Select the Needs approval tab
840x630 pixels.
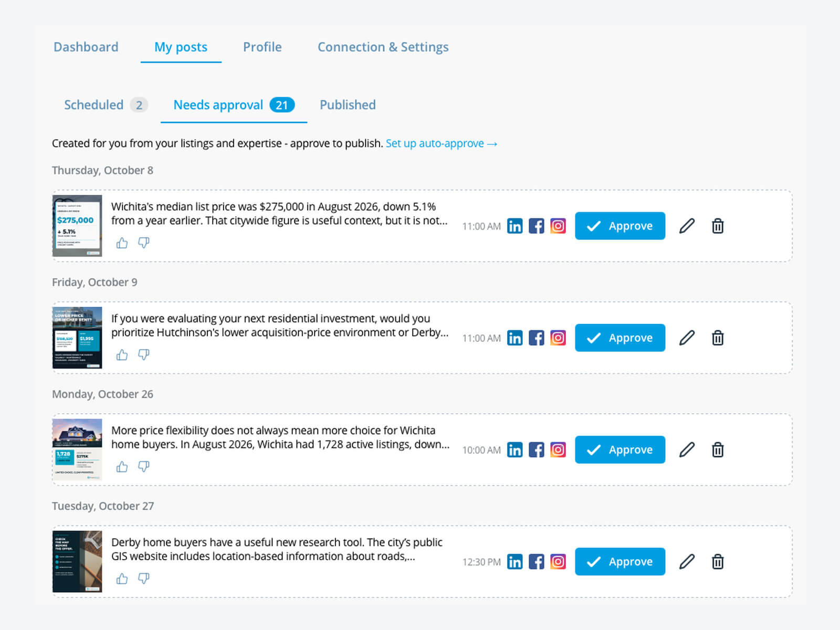234,105
